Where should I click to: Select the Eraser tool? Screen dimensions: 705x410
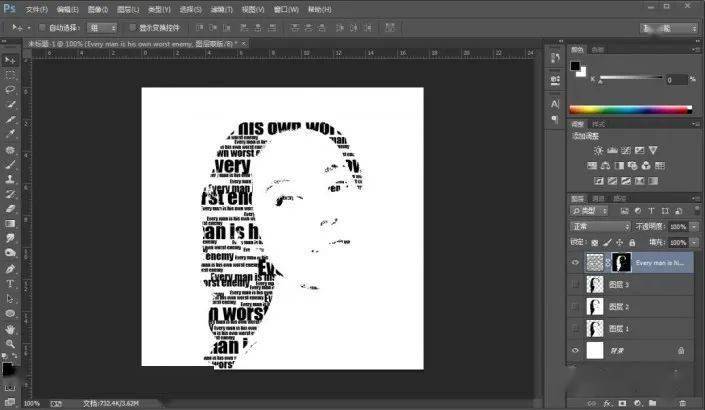pos(10,209)
